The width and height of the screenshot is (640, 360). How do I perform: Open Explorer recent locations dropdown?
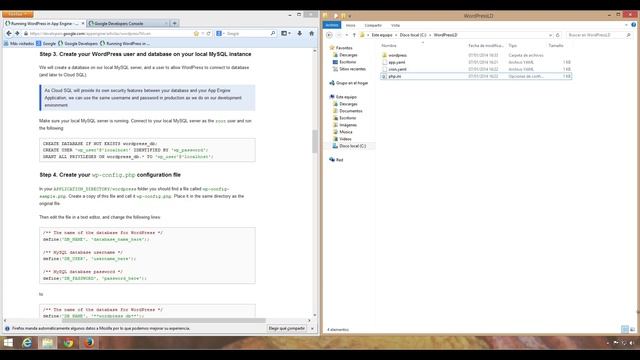coord(347,35)
